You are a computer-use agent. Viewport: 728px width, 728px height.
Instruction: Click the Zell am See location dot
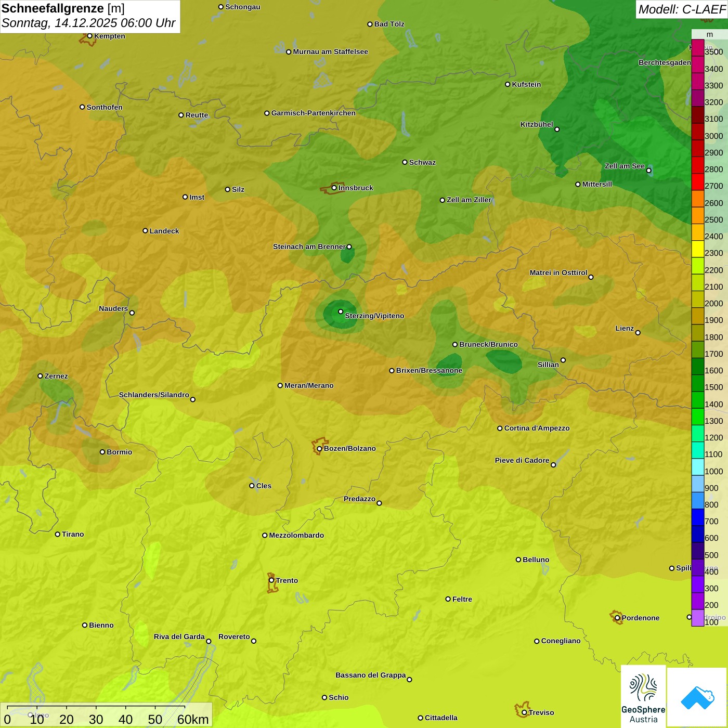pyautogui.click(x=648, y=170)
